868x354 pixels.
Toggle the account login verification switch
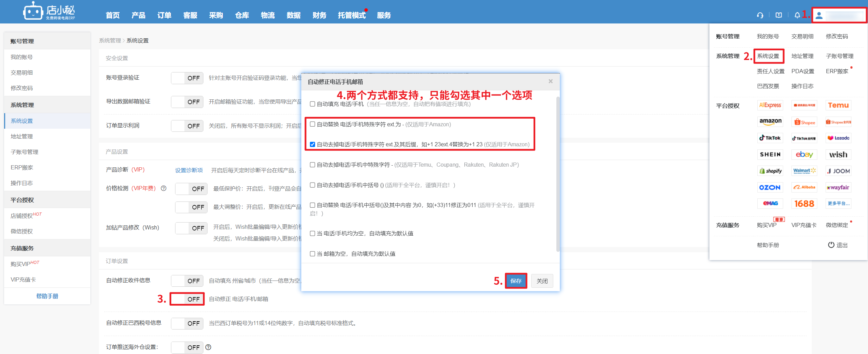click(x=187, y=78)
